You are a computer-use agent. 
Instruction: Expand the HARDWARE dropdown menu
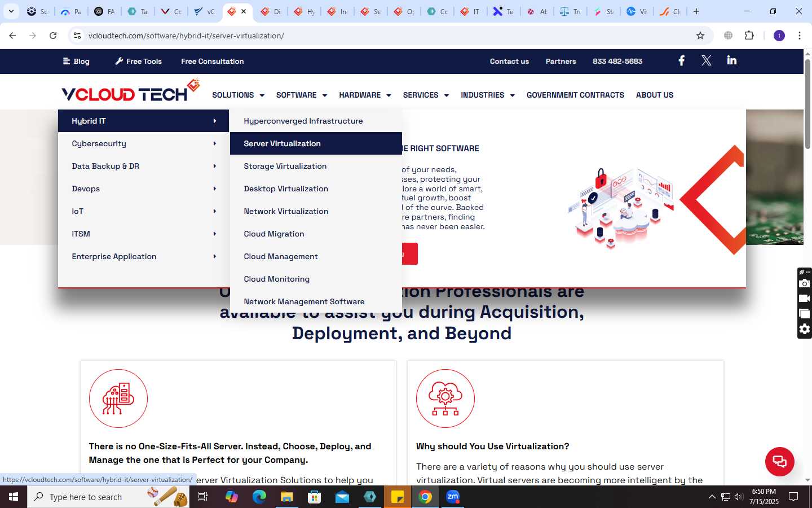coord(365,95)
